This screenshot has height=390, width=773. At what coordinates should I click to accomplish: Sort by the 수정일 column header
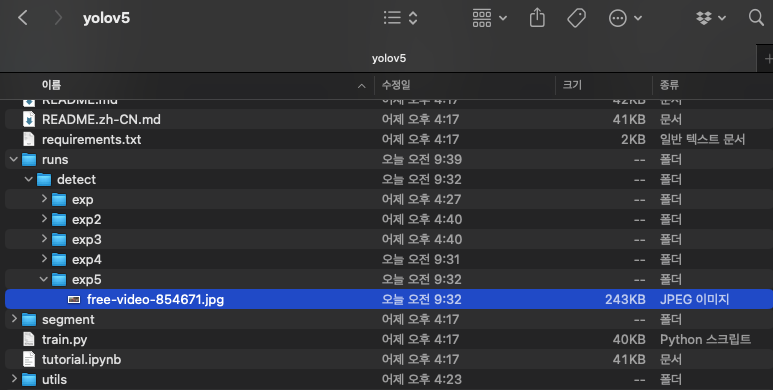point(396,85)
